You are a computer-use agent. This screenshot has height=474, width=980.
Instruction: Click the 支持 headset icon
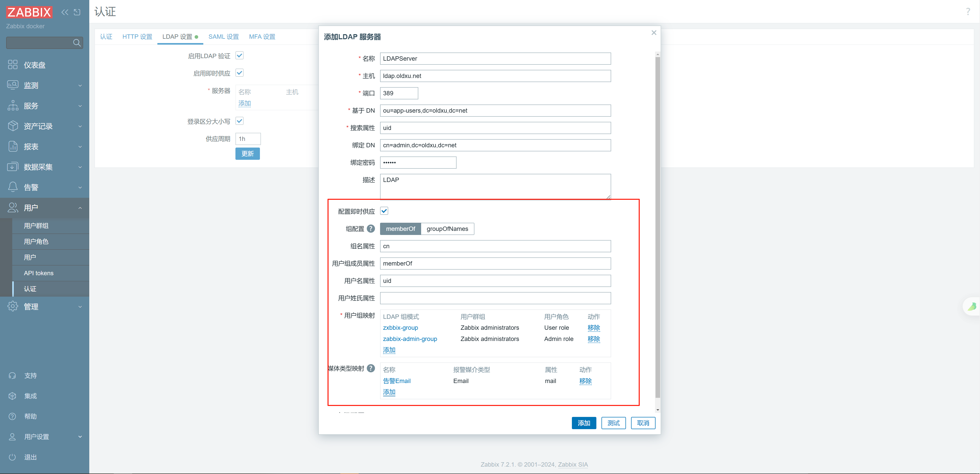(x=12, y=376)
